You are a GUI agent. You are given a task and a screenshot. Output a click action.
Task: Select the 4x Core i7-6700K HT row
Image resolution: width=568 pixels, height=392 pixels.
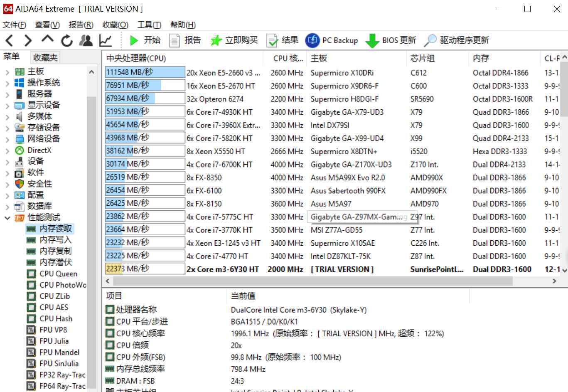pos(332,165)
